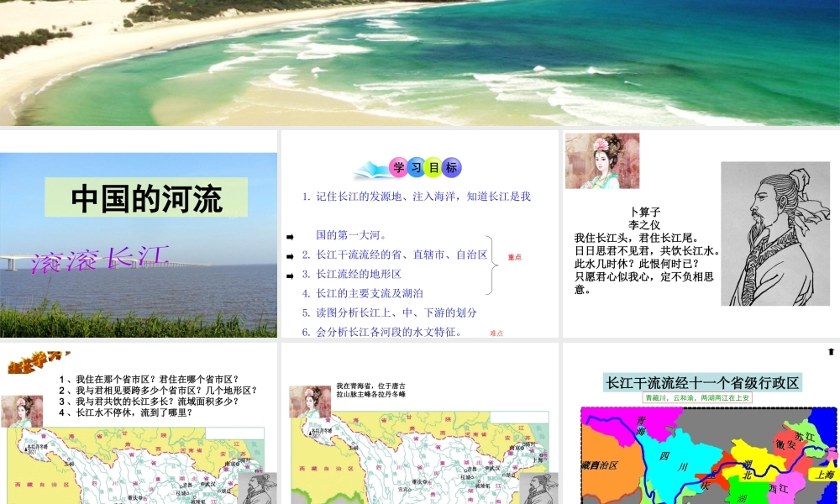840x504 pixels.
Task: Select objective 3 长江流经的地形区
Action: pyautogui.click(x=351, y=274)
